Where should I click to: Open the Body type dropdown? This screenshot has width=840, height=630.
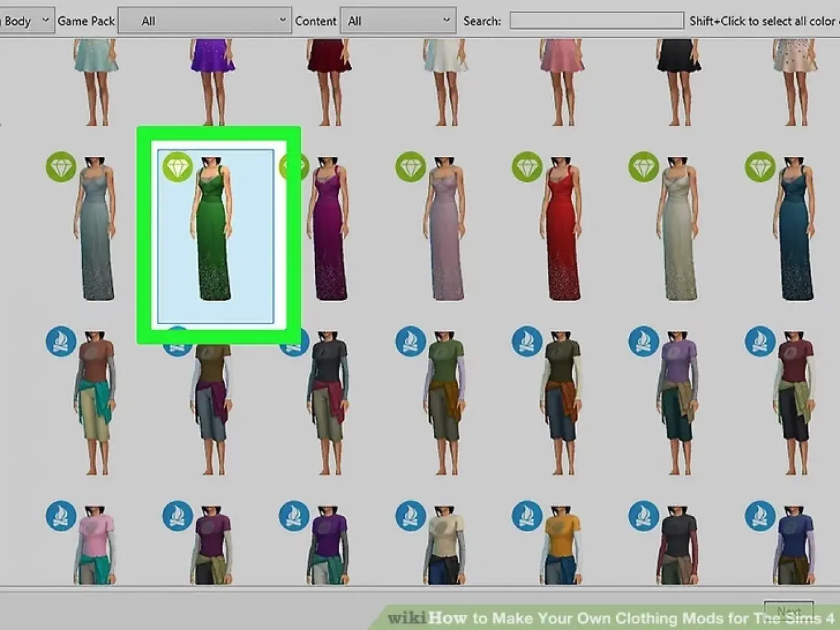click(x=26, y=21)
